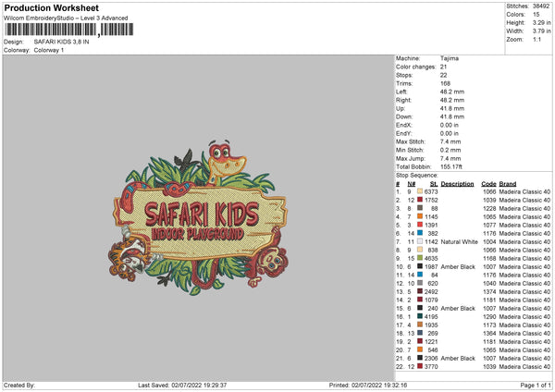Click the Safari Kids embroidery design preview
The width and height of the screenshot is (555, 392).
[198, 216]
